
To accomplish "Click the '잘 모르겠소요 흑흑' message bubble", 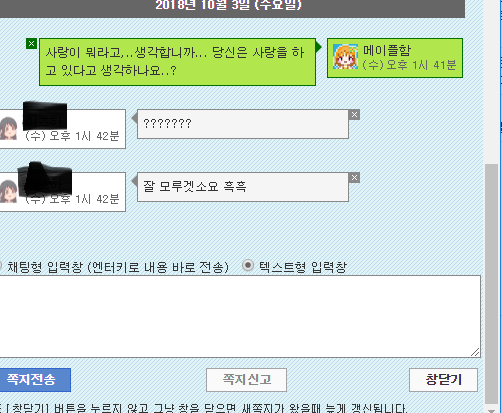I will pyautogui.click(x=243, y=187).
